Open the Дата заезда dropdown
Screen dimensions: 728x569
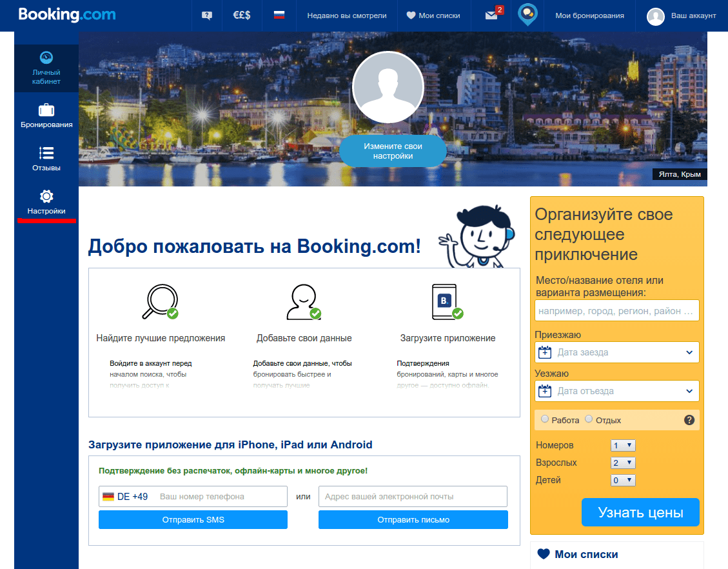click(x=616, y=352)
